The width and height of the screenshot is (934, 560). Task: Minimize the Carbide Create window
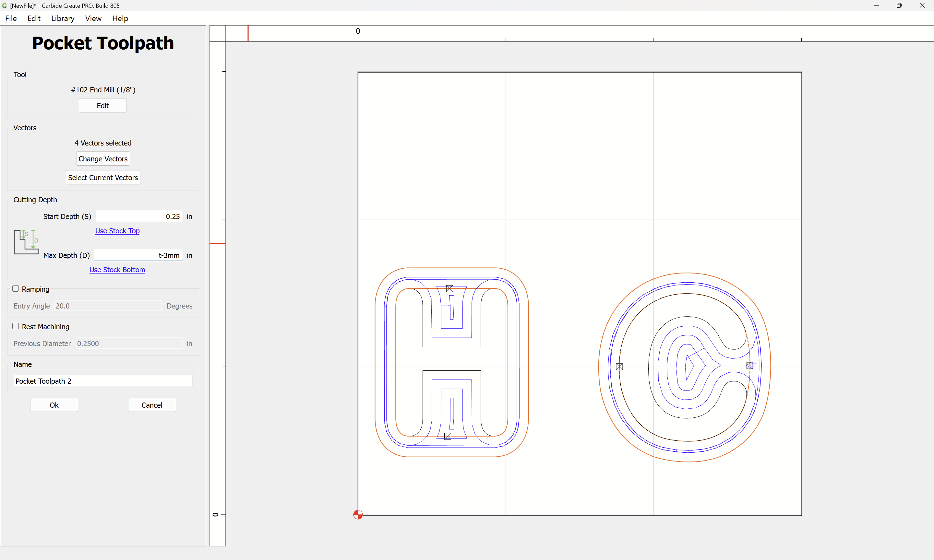pos(877,6)
